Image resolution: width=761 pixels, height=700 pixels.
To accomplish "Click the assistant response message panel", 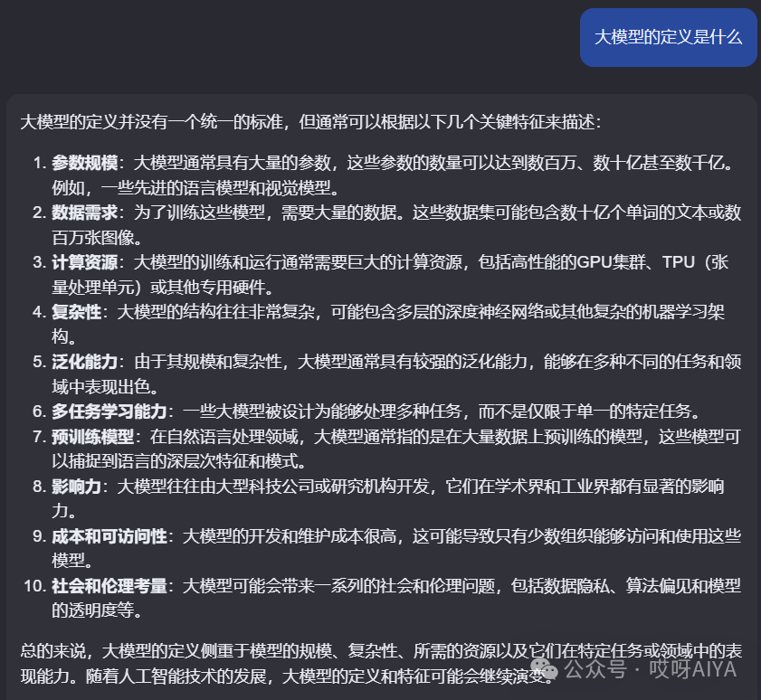I will pyautogui.click(x=380, y=389).
